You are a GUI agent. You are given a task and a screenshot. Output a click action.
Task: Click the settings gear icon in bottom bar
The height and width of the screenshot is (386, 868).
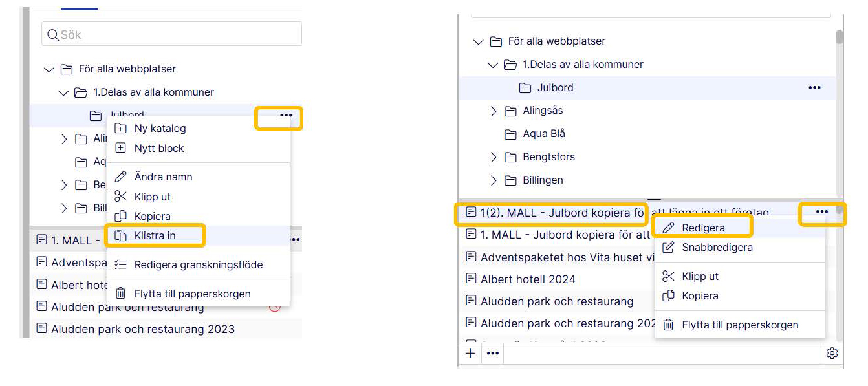(x=832, y=353)
